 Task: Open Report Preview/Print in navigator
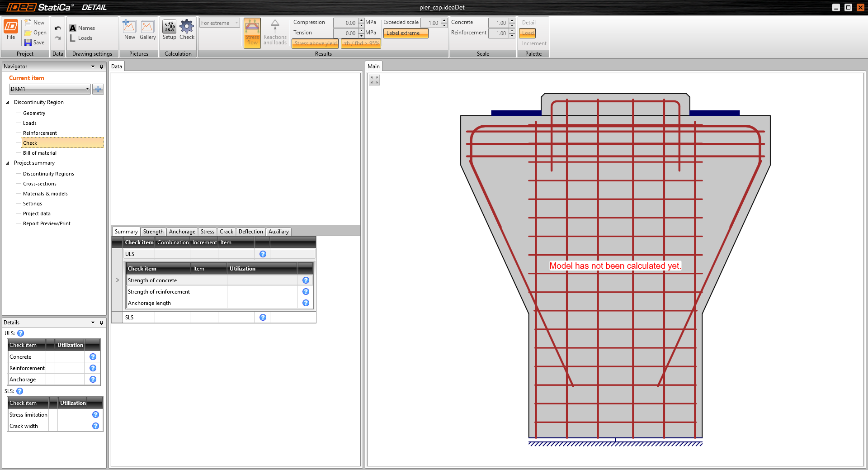[47, 223]
